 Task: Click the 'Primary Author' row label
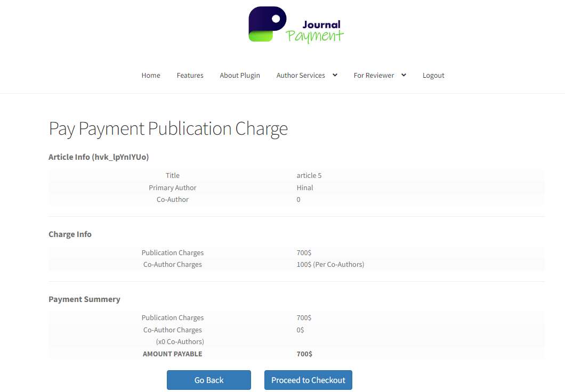172,187
